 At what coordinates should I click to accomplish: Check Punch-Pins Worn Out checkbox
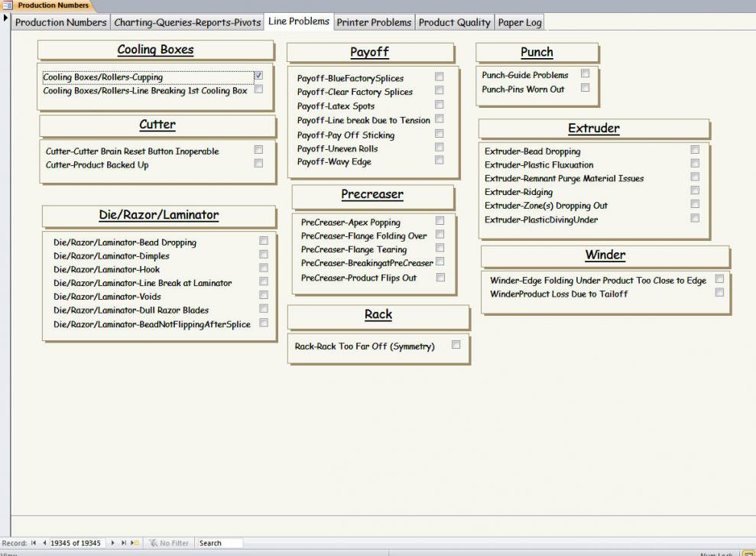tap(585, 88)
